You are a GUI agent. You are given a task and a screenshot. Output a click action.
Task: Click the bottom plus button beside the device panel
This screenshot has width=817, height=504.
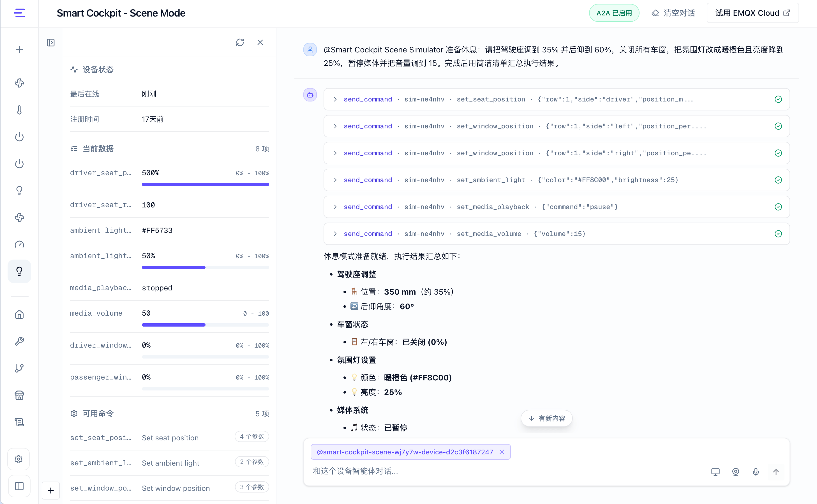[x=51, y=490]
